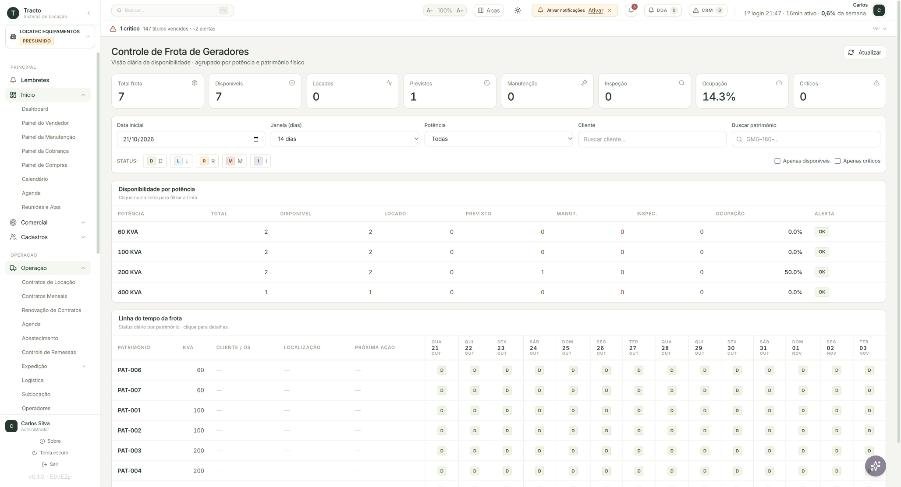Image resolution: width=901 pixels, height=487 pixels.
Task: Click the Tracto logo avatar
Action: (13, 13)
